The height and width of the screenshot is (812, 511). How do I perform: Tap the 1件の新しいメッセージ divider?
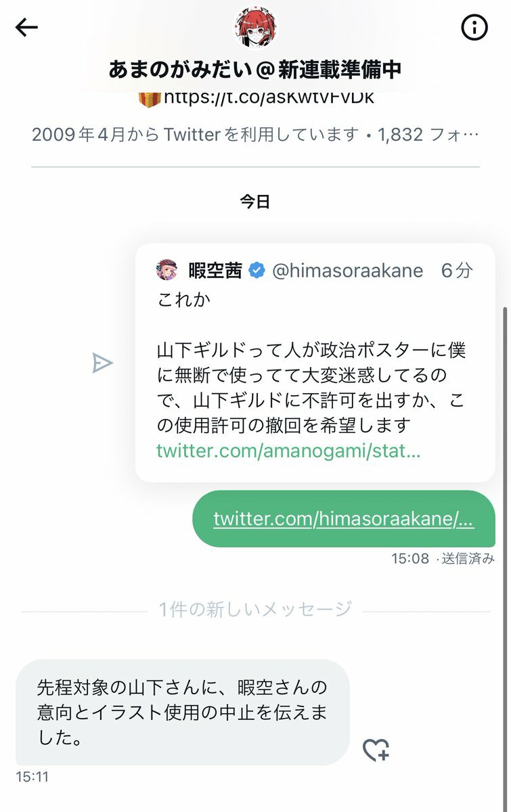255,610
